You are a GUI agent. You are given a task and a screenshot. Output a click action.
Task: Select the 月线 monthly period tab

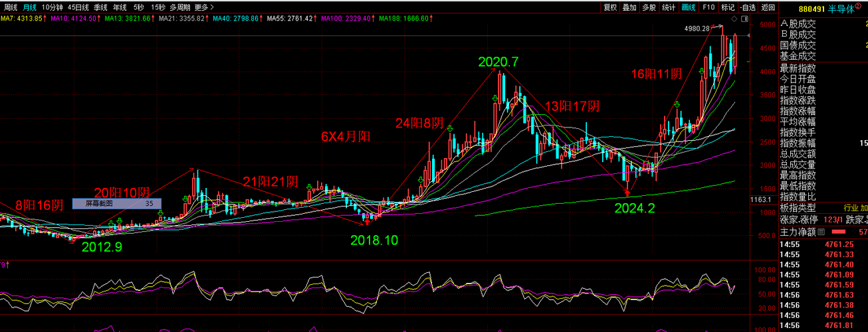pos(30,7)
